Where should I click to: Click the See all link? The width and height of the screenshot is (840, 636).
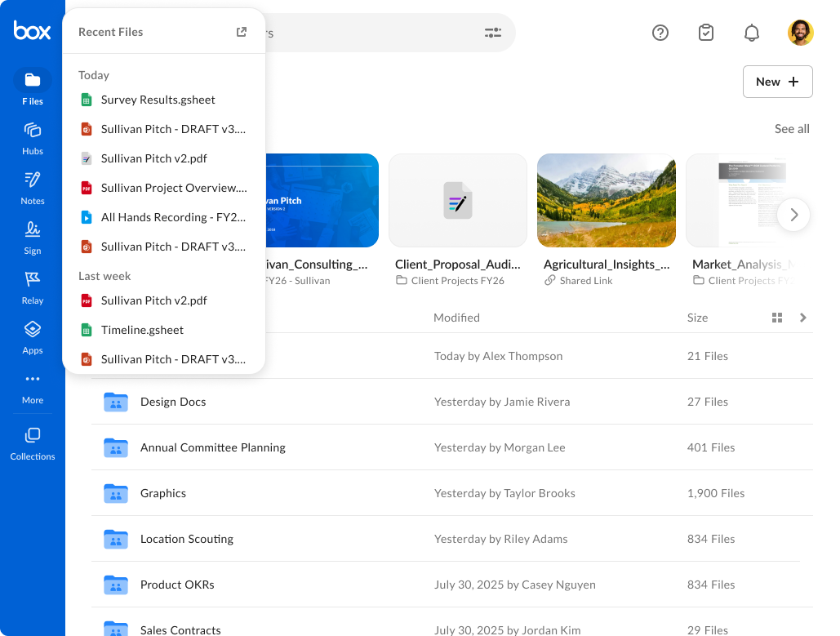(792, 129)
